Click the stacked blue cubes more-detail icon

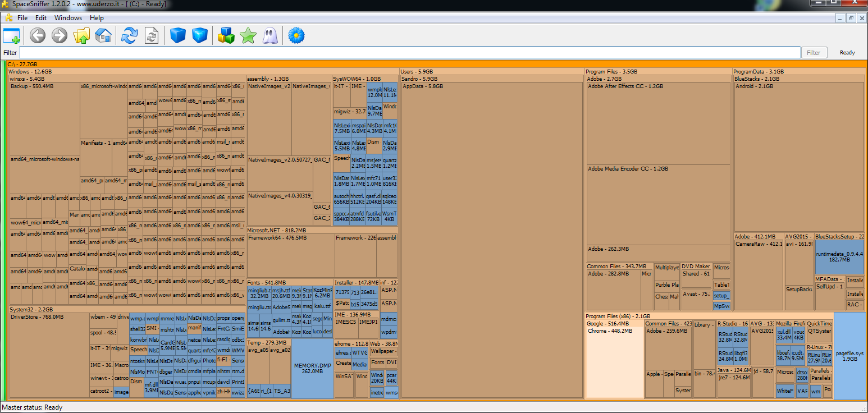click(x=200, y=36)
